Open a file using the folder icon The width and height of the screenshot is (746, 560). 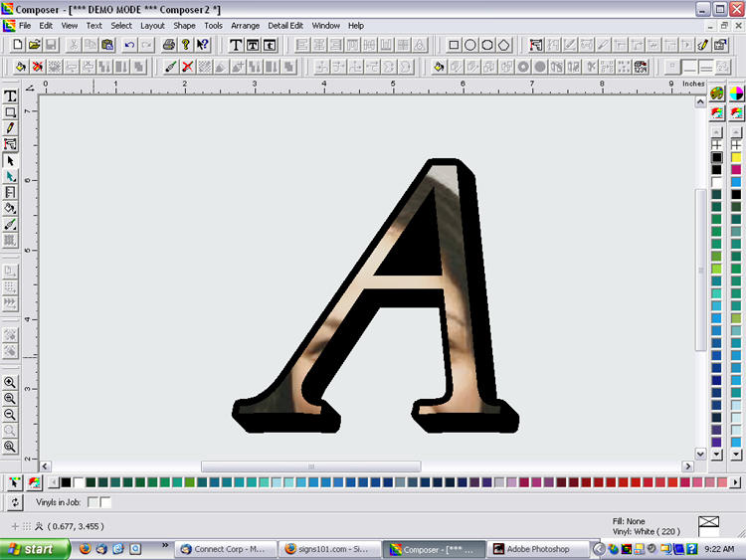pos(34,45)
